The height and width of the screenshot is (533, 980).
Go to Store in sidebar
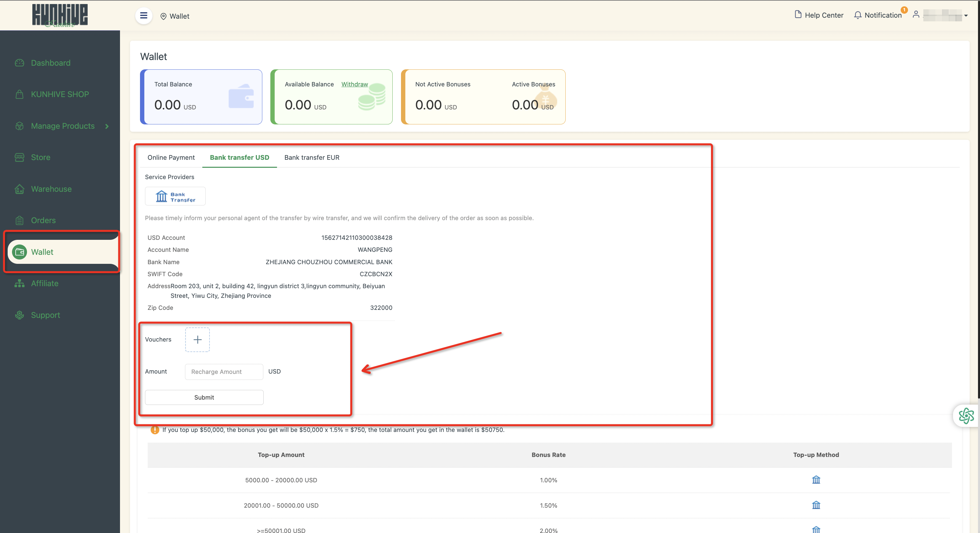[x=40, y=157]
